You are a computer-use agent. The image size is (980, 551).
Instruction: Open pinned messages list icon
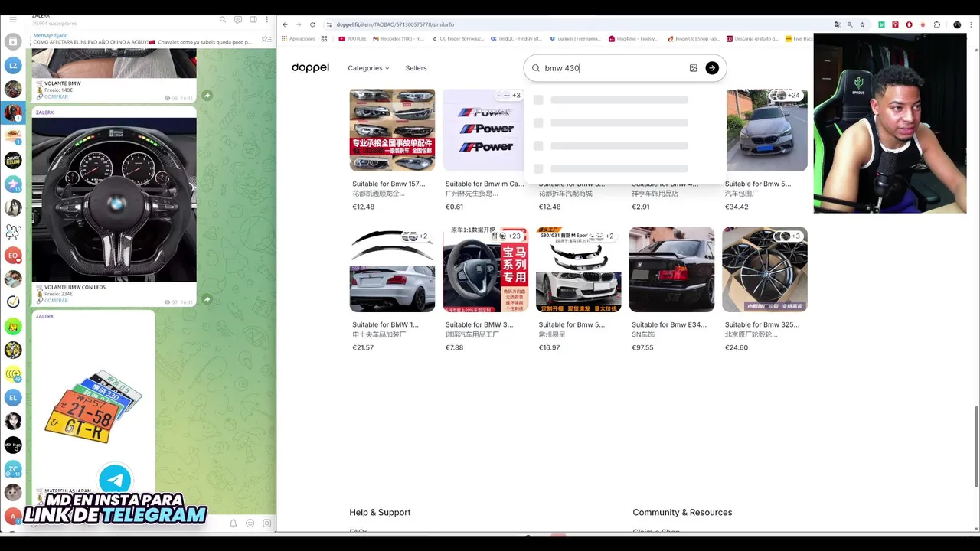(x=266, y=39)
